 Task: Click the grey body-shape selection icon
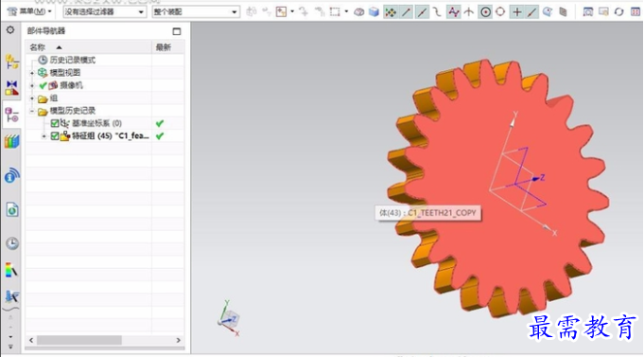point(359,12)
